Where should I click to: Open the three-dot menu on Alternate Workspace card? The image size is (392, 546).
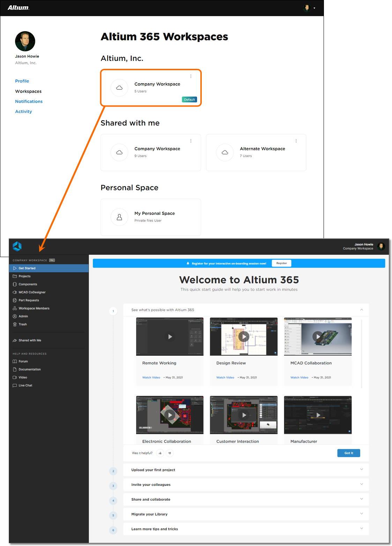(x=296, y=141)
